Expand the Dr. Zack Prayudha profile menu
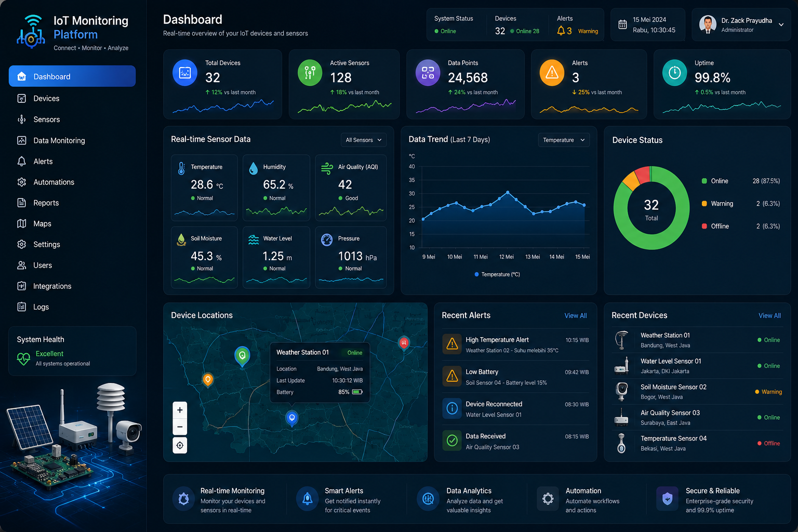 (x=781, y=24)
